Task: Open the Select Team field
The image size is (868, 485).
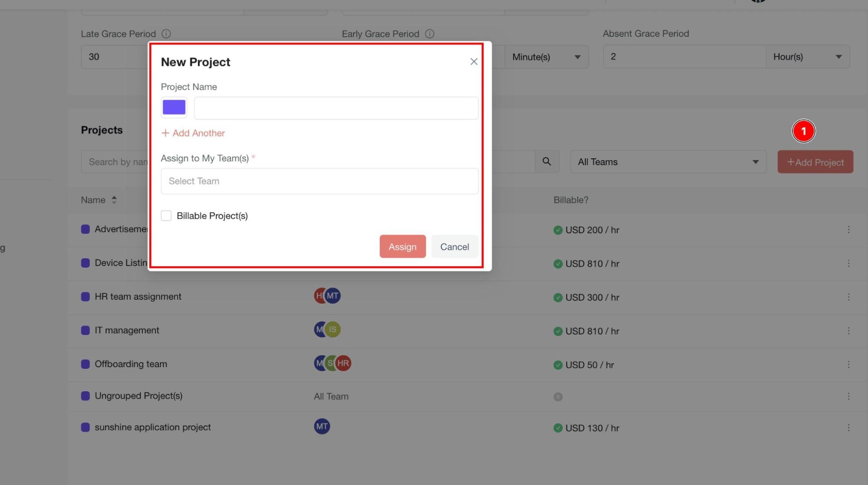Action: 319,181
